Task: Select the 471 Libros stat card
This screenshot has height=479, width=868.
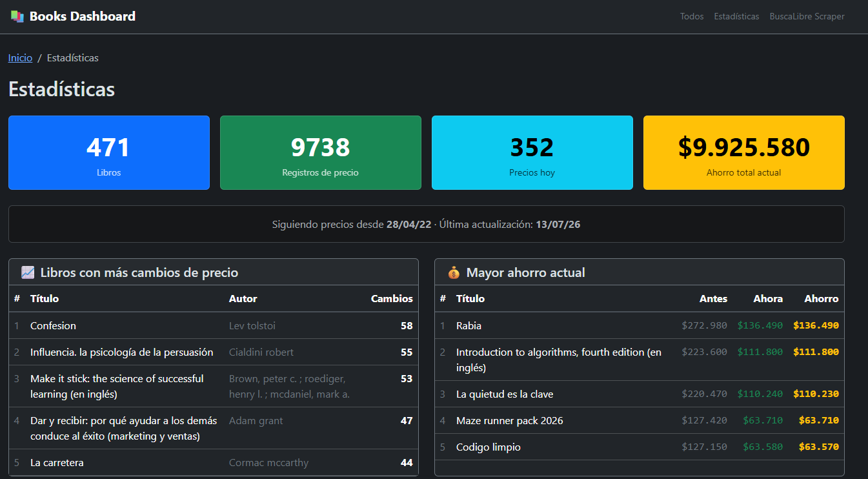Action: 109,153
